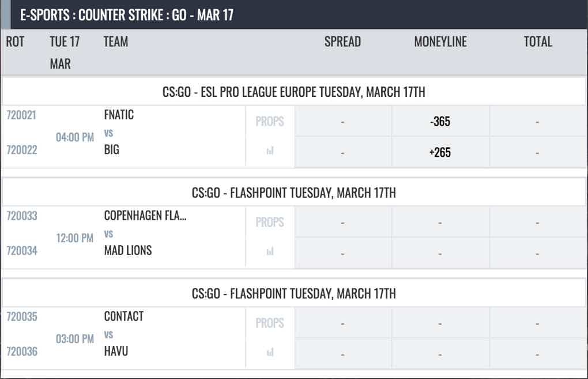The image size is (588, 379).
Task: Open stats chart icon for Contact vs Havu
Action: click(270, 352)
